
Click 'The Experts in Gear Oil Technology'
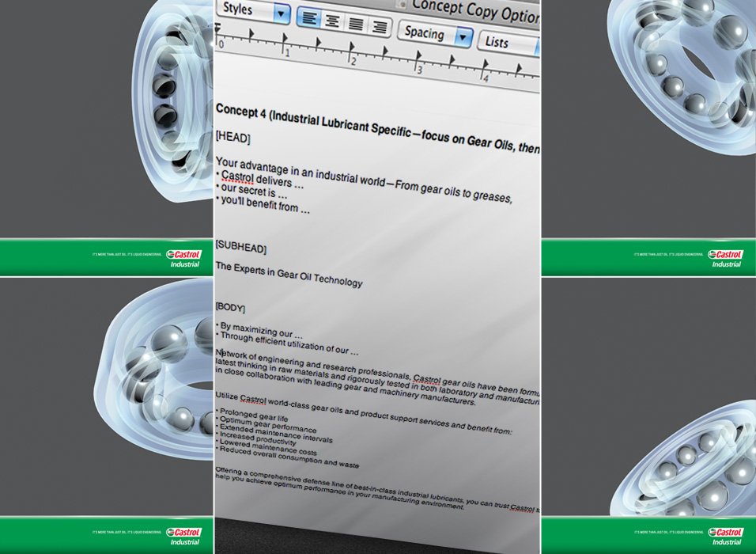click(x=289, y=274)
